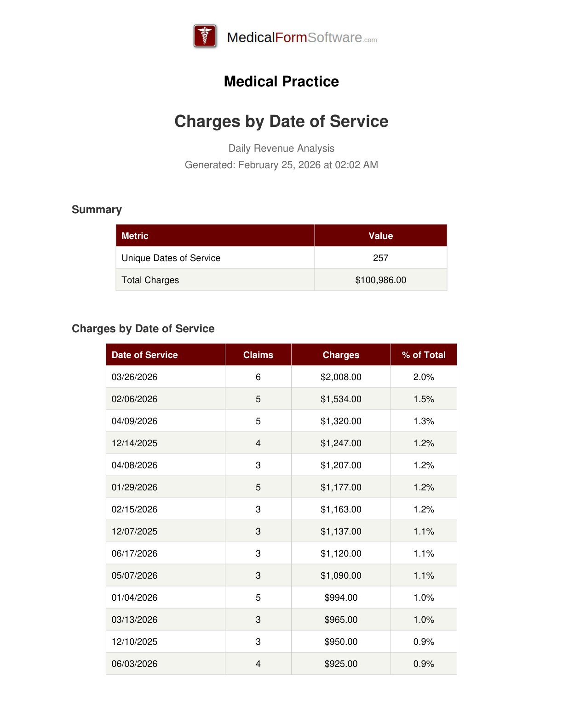Sort by Date of Service column header
The height and width of the screenshot is (728, 563).
[x=144, y=355]
